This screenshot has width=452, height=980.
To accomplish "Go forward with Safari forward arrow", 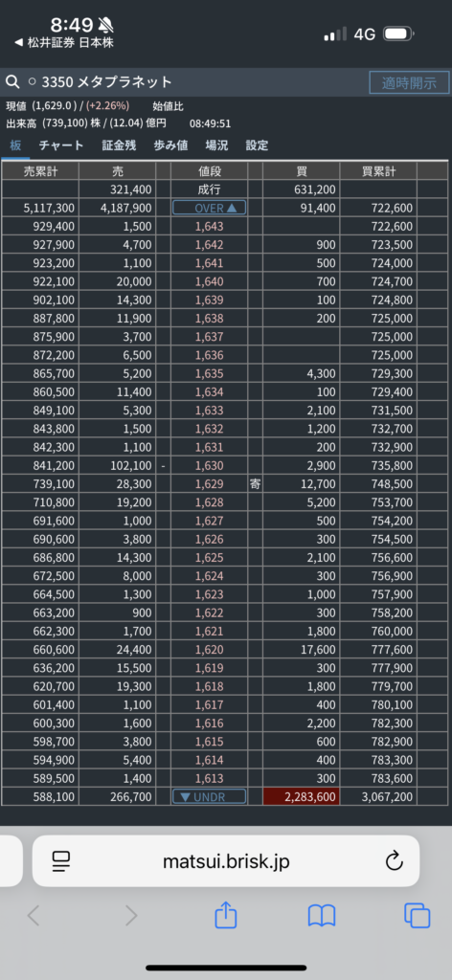I will coord(130,916).
